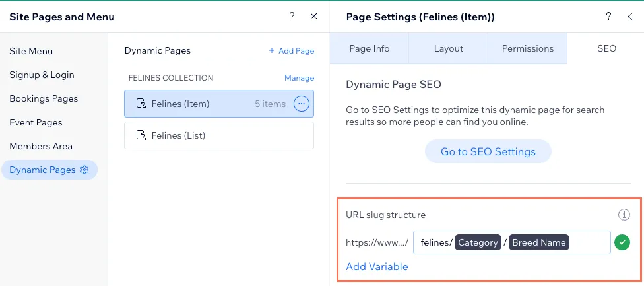
Task: Click the Add Variable link
Action: 377,267
